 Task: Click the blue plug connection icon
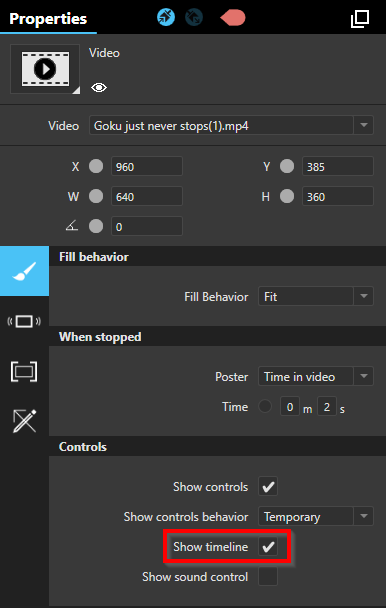(x=166, y=17)
